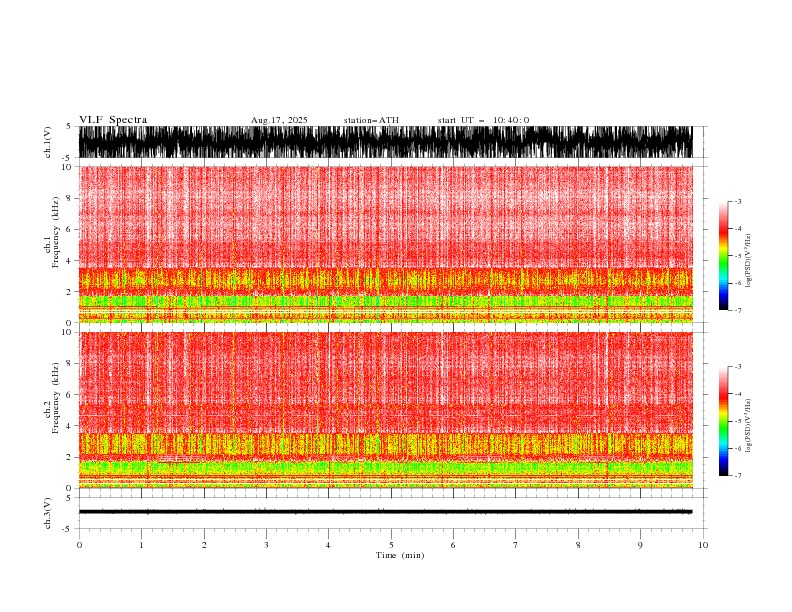Click the log(PSD) label beside ch.2 color scale

click(x=749, y=426)
